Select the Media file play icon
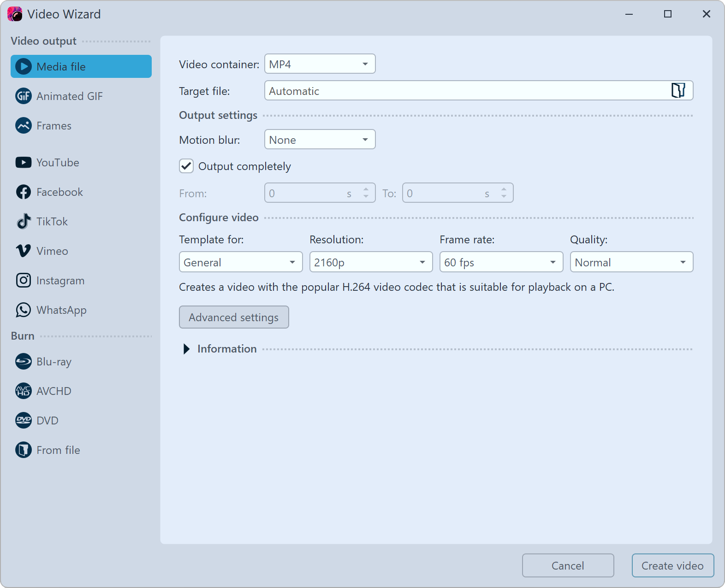725x588 pixels. pyautogui.click(x=24, y=67)
